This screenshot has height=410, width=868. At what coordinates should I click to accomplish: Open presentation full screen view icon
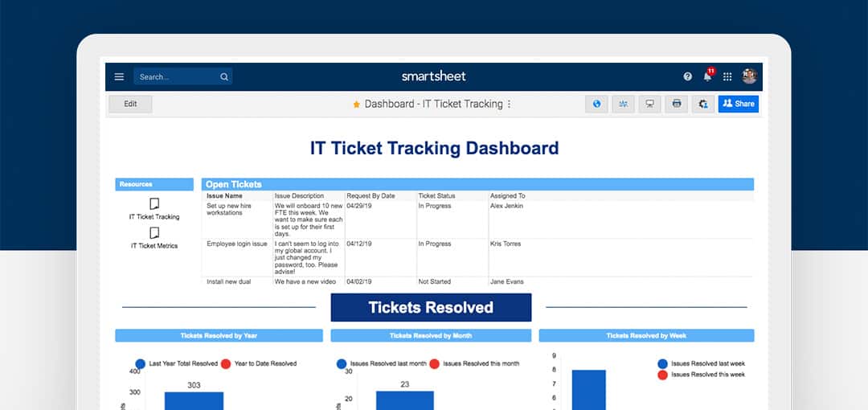pyautogui.click(x=650, y=104)
